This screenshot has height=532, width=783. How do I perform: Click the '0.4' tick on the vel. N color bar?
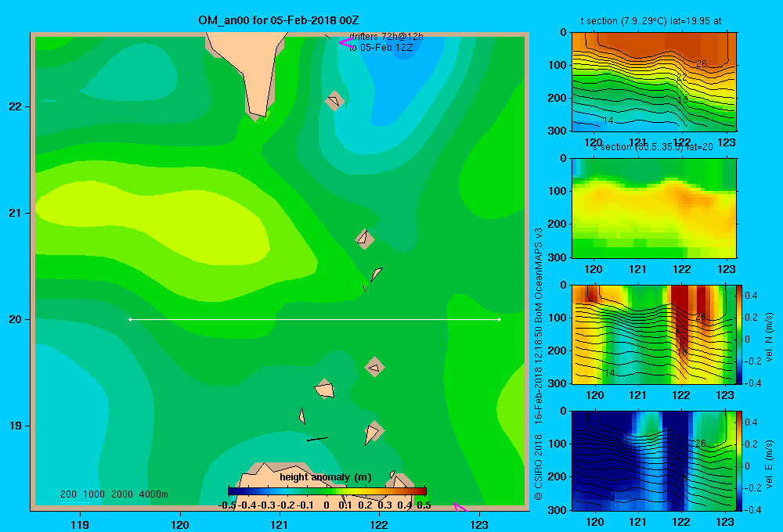point(751,296)
